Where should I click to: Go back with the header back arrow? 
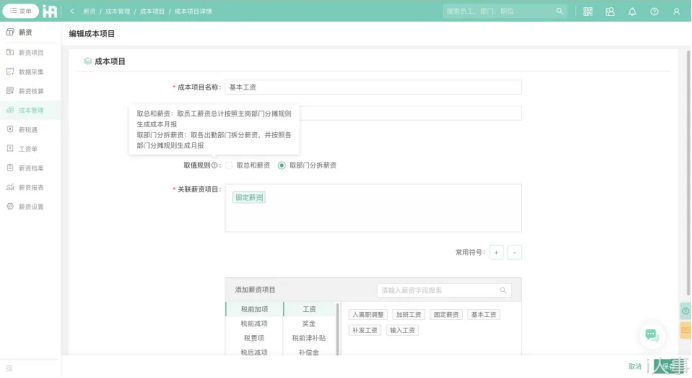click(72, 11)
